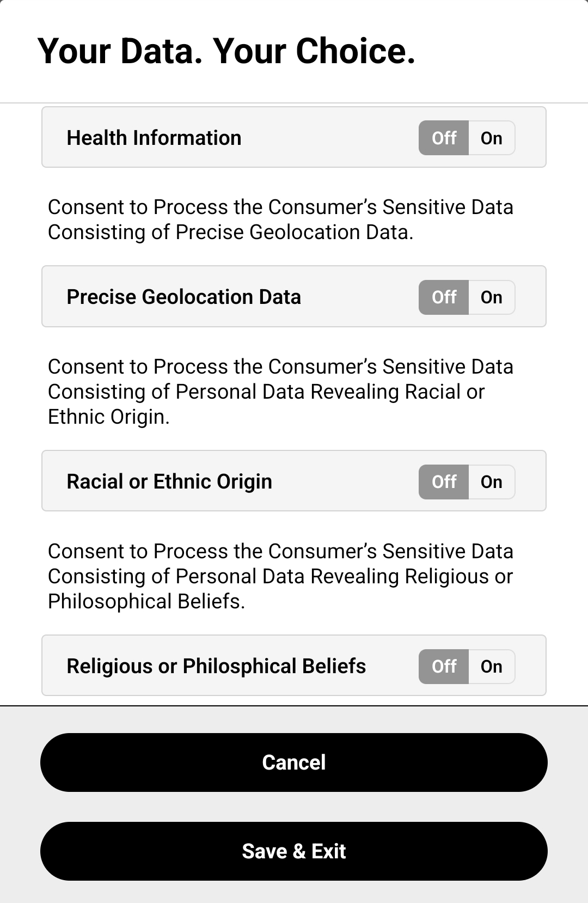
Task: Choose Off for Racial or Ethnic Origin
Action: pos(444,482)
